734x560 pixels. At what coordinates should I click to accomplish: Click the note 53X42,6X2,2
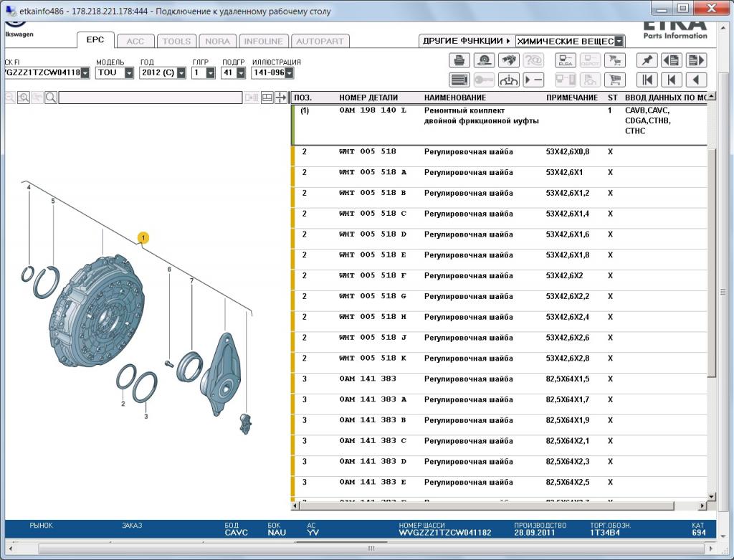click(568, 296)
